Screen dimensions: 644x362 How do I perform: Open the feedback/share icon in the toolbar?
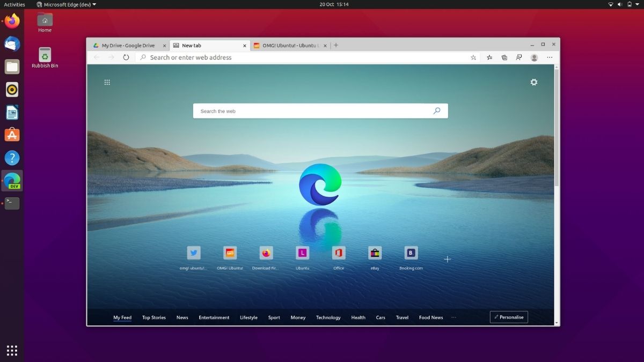(519, 57)
